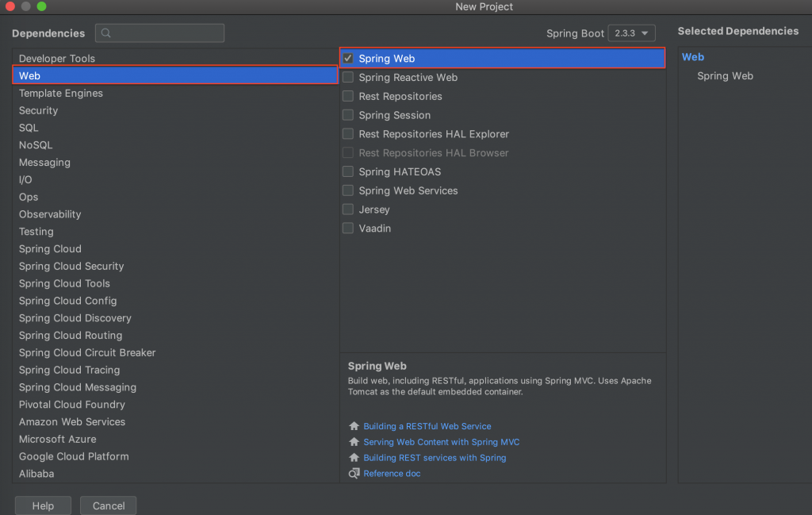
Task: Select the I/O category
Action: 175,180
